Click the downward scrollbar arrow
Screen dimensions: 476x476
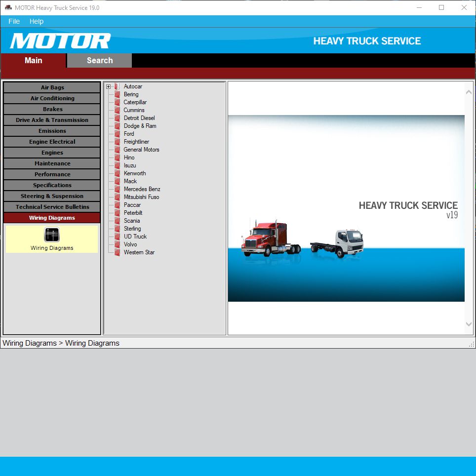click(468, 324)
